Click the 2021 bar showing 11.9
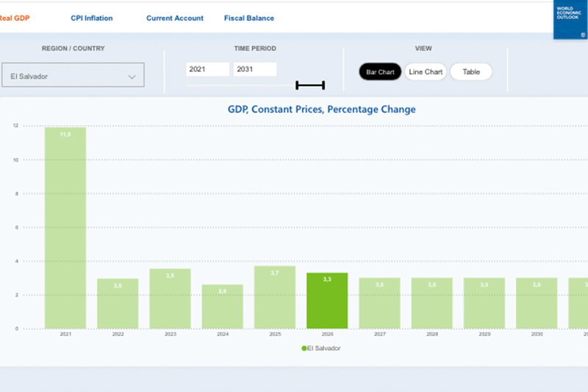 tap(65, 228)
